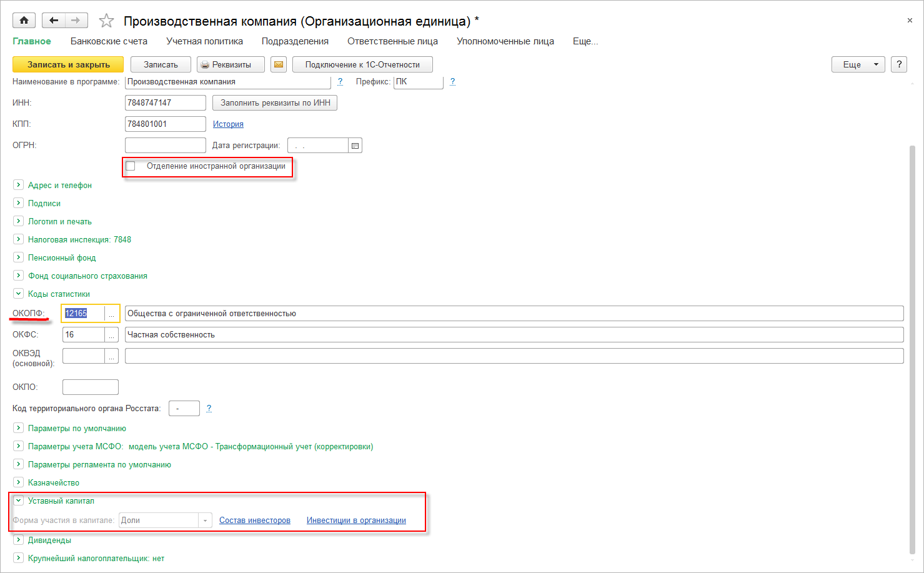Click the ОКВЭД code input field
Viewport: 924px width, 573px height.
tap(84, 356)
